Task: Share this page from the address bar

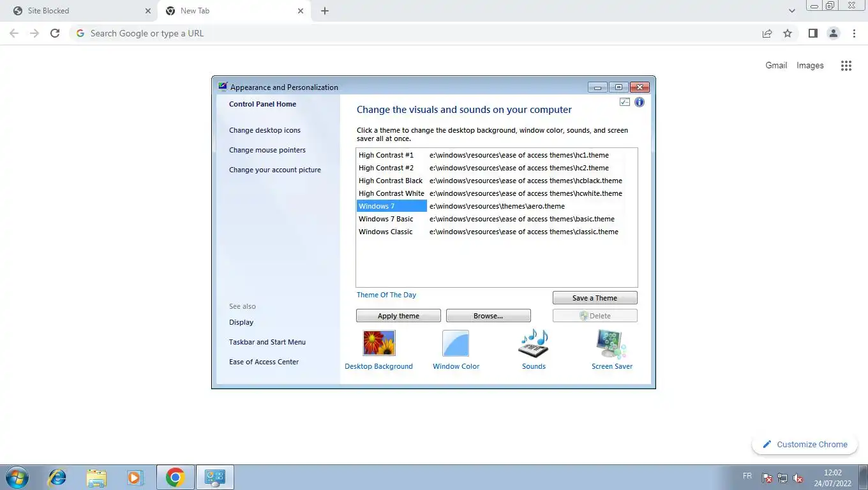Action: click(767, 33)
